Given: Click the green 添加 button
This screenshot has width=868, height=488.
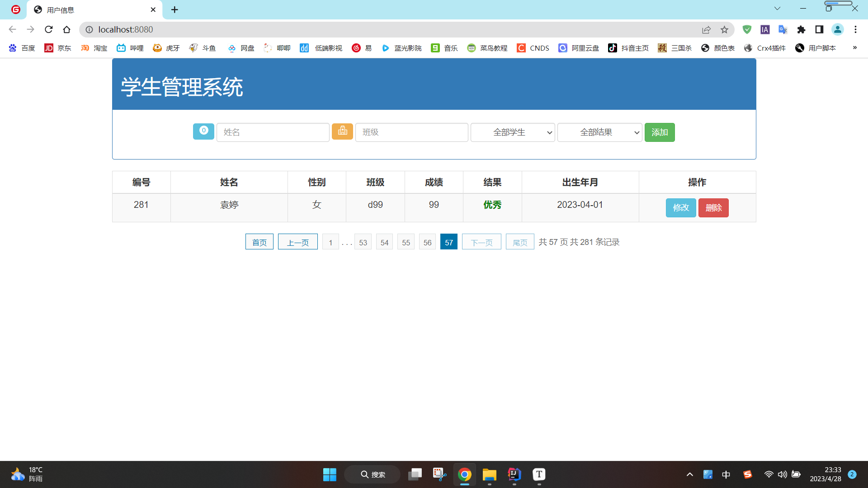Looking at the screenshot, I should pyautogui.click(x=659, y=132).
